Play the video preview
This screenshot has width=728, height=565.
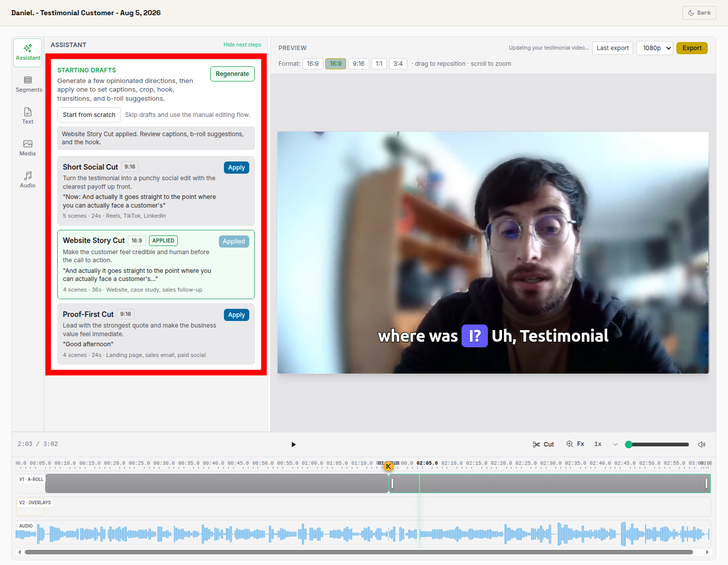[293, 445]
